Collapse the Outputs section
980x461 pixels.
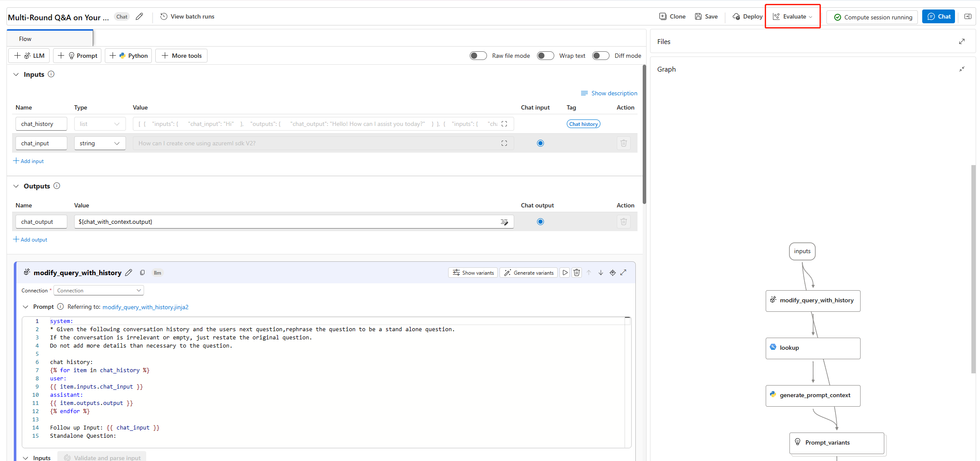click(16, 186)
